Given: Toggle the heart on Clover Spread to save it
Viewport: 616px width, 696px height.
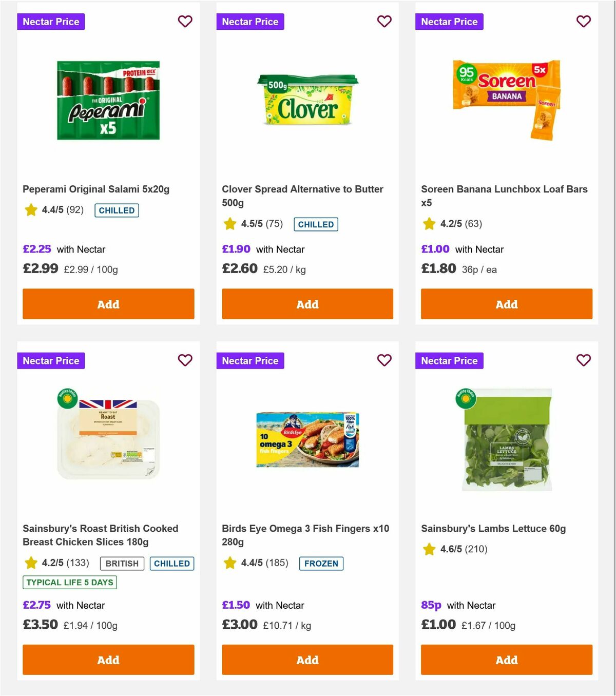Looking at the screenshot, I should pyautogui.click(x=384, y=22).
